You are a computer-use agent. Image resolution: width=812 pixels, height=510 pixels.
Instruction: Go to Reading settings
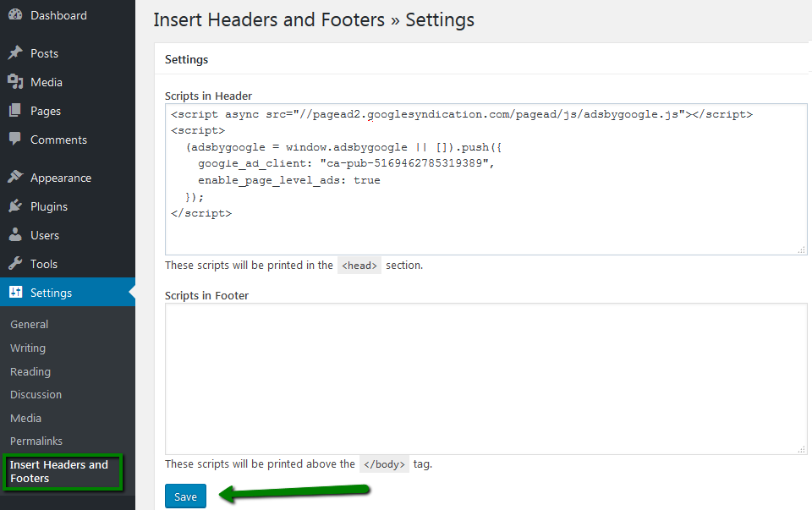pyautogui.click(x=30, y=372)
